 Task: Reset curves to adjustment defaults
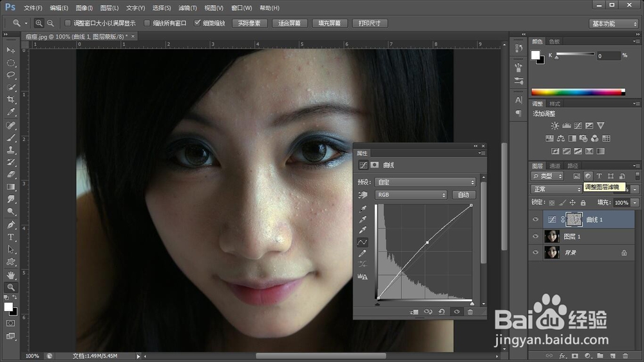pos(442,312)
